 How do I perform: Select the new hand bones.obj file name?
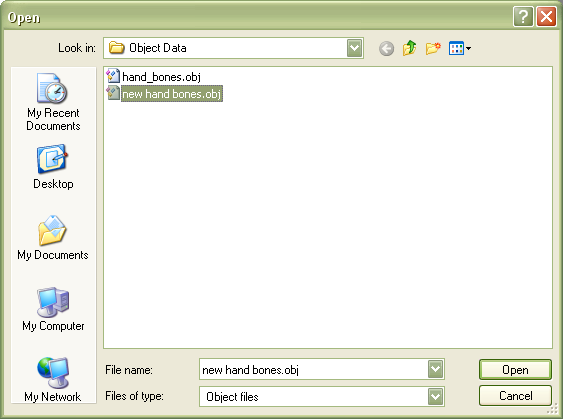172,94
